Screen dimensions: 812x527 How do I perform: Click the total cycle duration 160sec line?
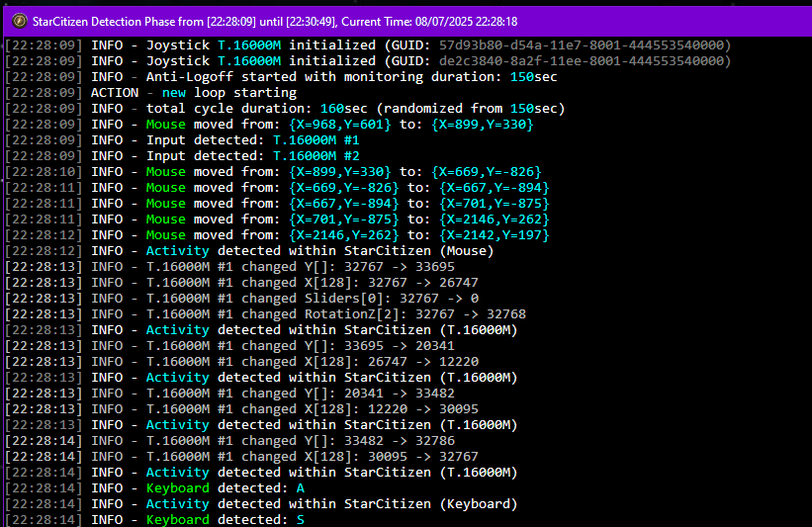pos(285,109)
